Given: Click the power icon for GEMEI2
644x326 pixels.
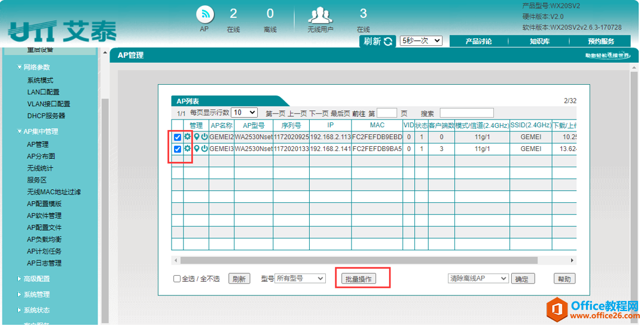Looking at the screenshot, I should pos(204,137).
